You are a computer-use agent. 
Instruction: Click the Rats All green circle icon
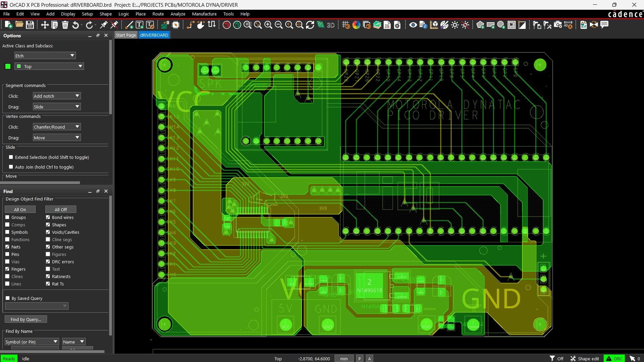pos(237,25)
